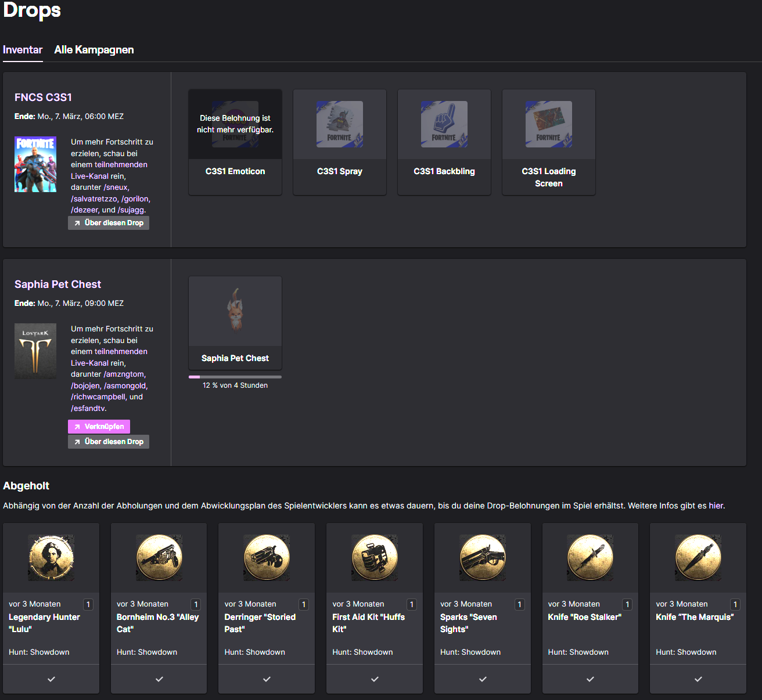
Task: Switch to the Inventar tab
Action: tap(23, 50)
